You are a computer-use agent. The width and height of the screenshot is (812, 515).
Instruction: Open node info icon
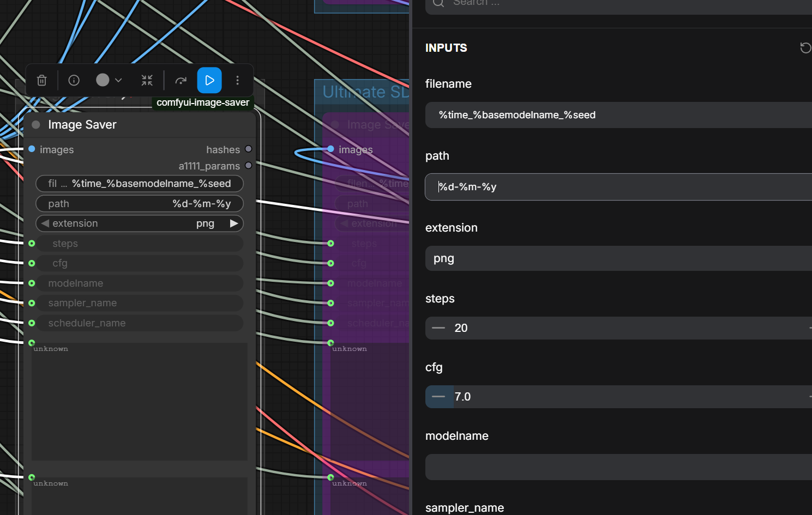pos(74,81)
